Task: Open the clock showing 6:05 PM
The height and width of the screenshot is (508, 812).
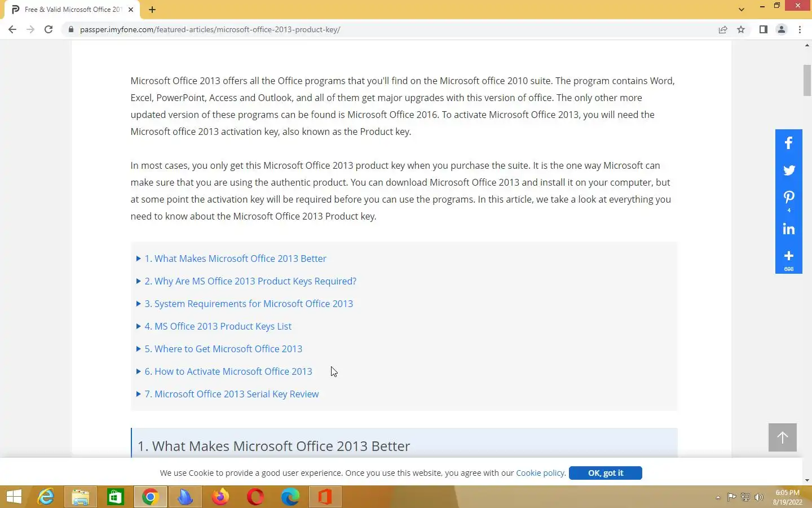Action: pyautogui.click(x=787, y=497)
